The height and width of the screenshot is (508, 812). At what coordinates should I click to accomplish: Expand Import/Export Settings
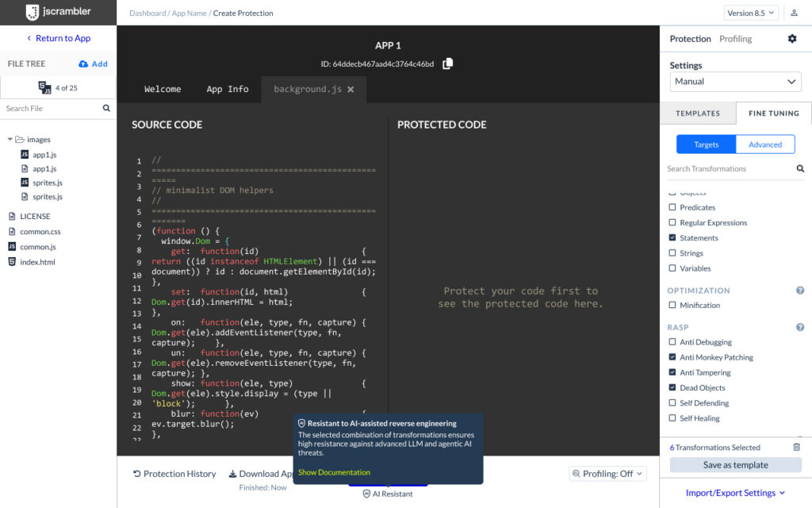[735, 492]
